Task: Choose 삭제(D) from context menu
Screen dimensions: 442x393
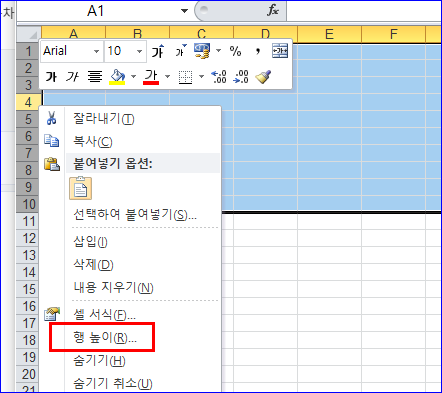Action: (93, 265)
